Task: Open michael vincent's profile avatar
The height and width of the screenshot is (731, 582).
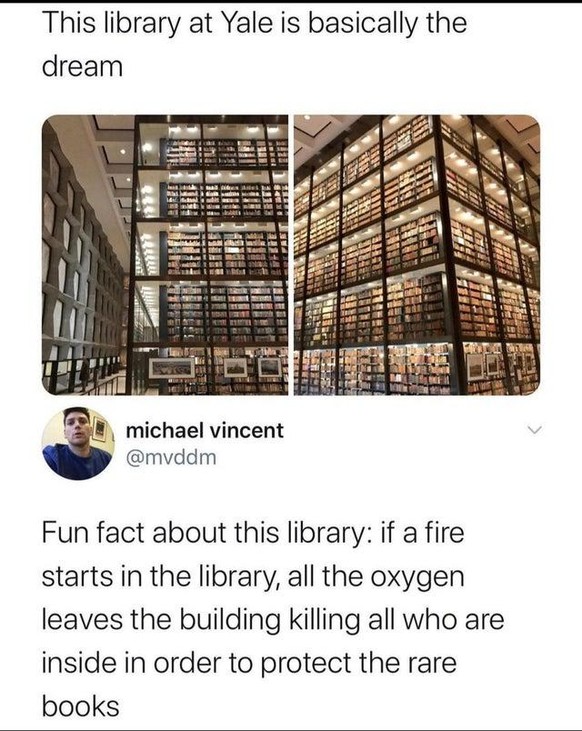Action: click(x=78, y=443)
